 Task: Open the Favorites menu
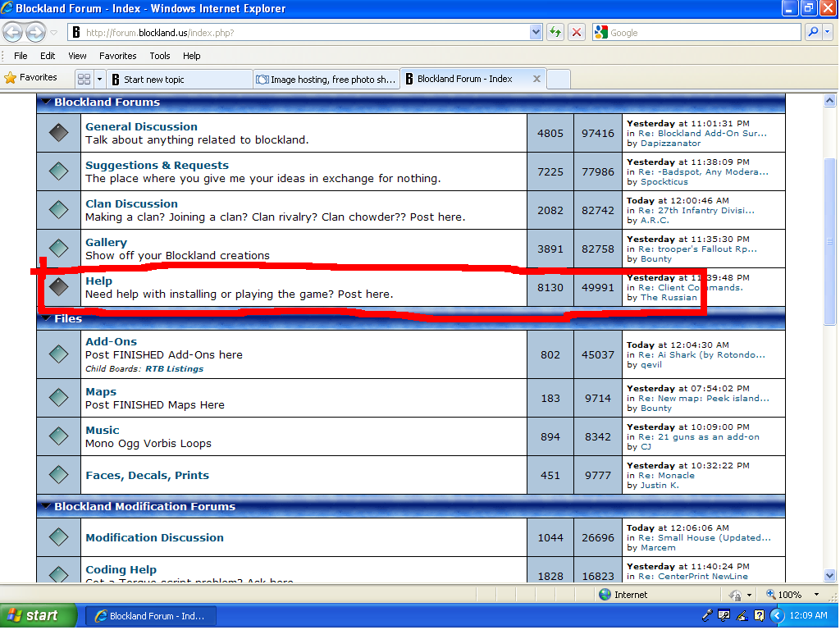118,56
